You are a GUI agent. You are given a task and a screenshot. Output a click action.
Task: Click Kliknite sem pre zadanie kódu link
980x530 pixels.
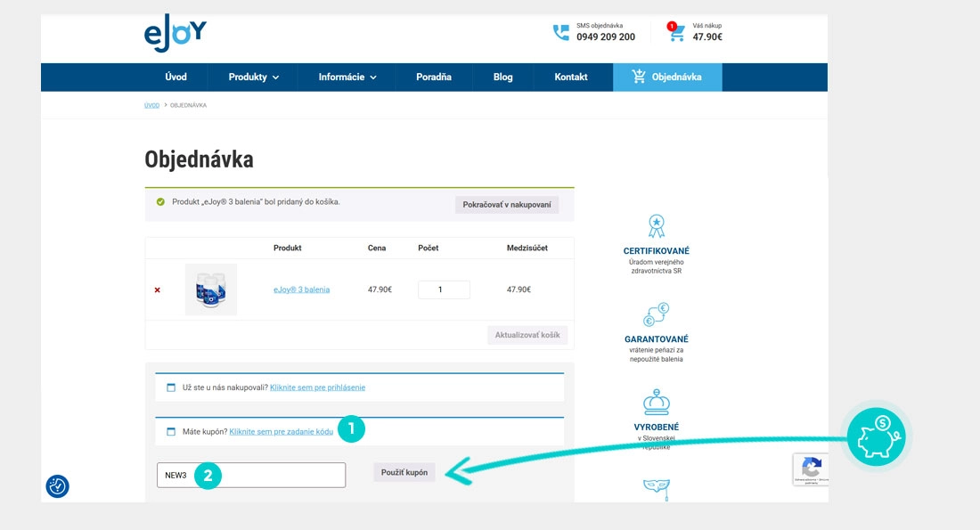[x=282, y=431]
